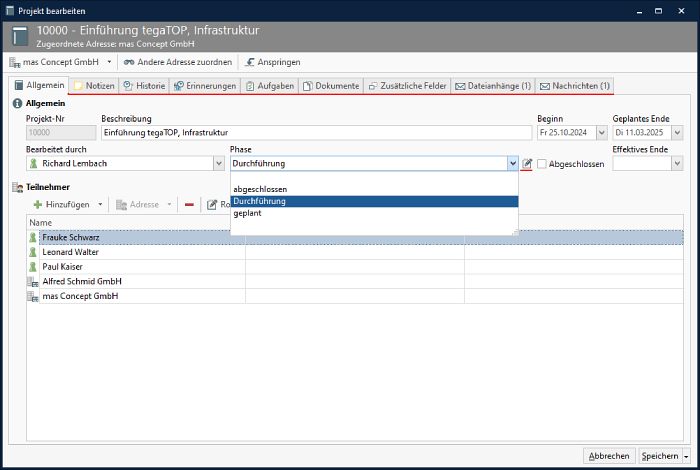Click the Anspringen button
Viewport: 700px width, 470px height.
tap(273, 62)
